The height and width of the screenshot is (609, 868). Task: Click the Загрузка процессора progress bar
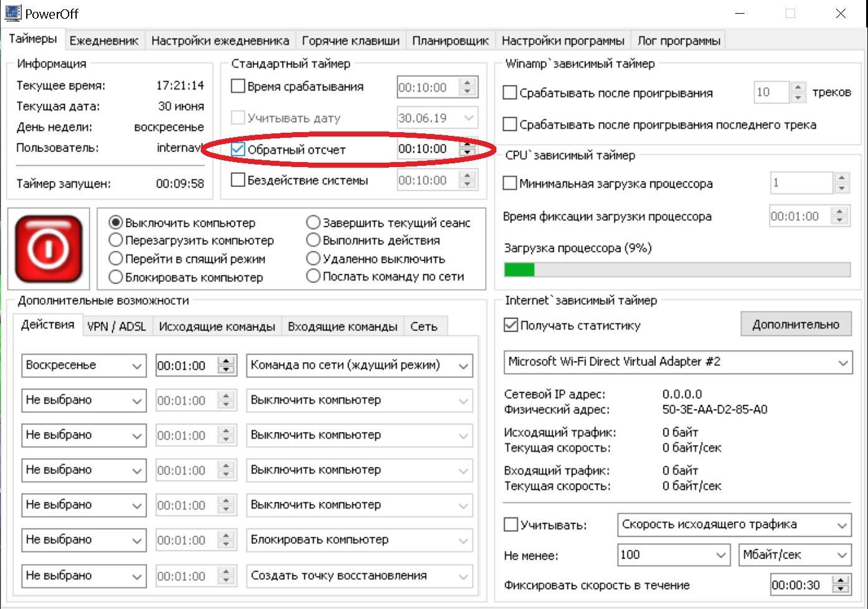(677, 270)
